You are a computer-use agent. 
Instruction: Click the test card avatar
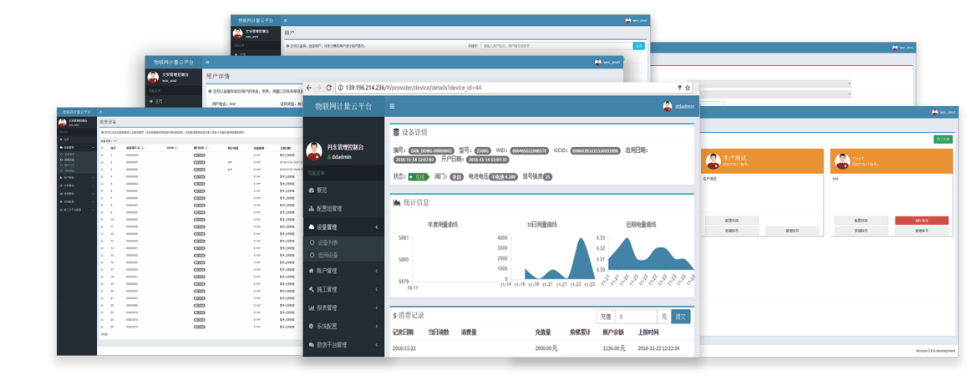coord(842,160)
